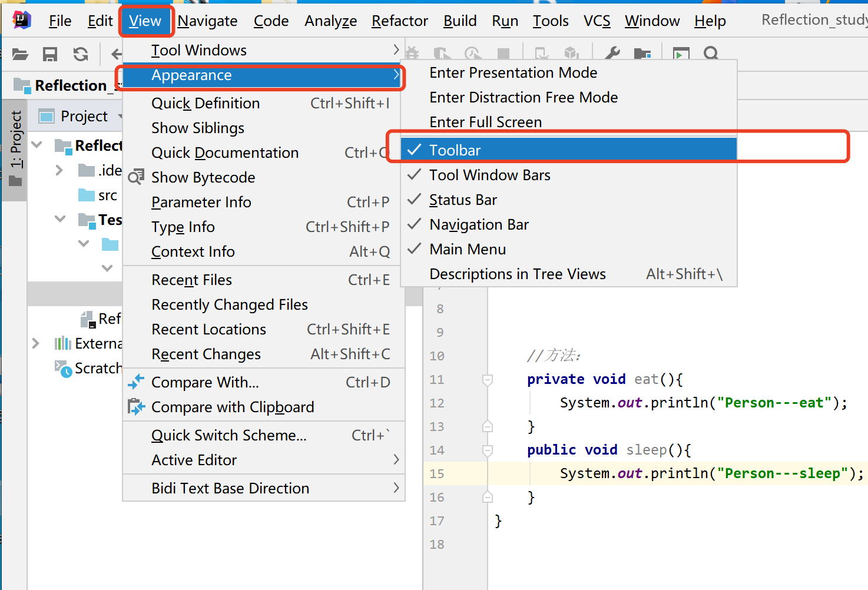Open the Tool Windows submenu

click(199, 51)
